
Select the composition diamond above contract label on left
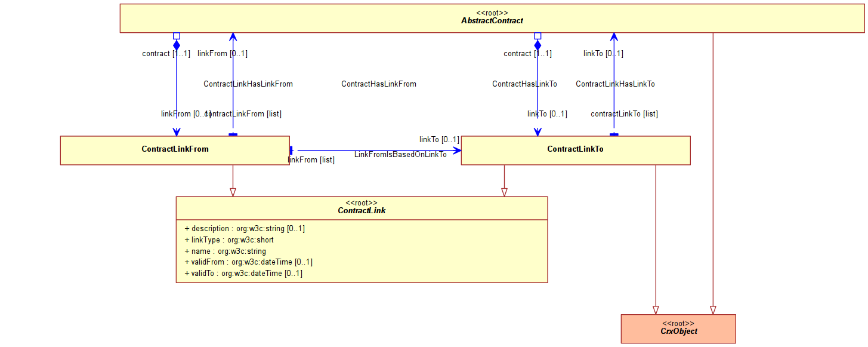177,45
